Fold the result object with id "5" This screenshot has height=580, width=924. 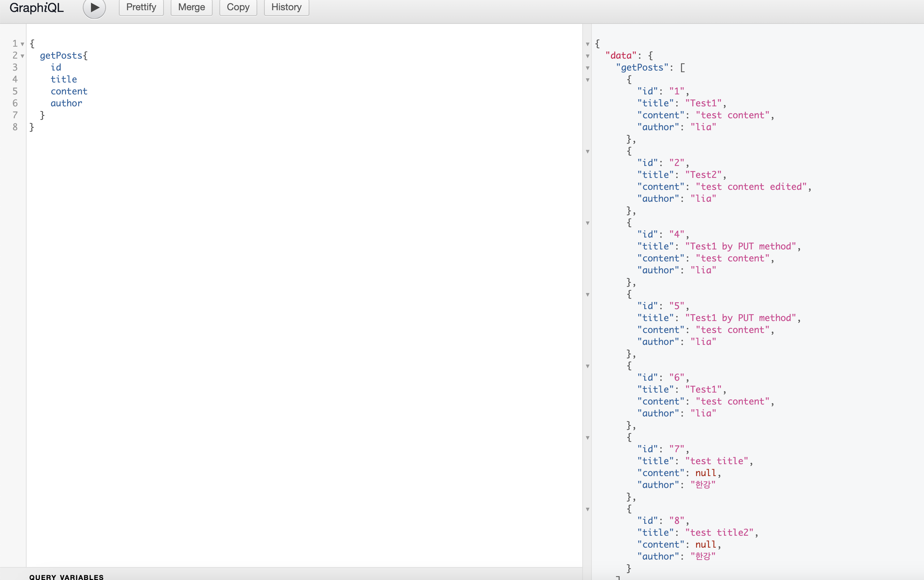pos(587,295)
